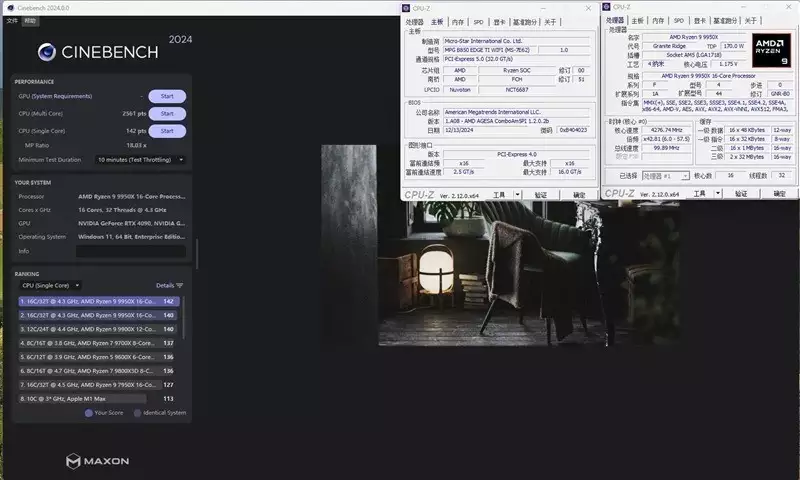This screenshot has width=800, height=480.
Task: Expand 工具 dropdown arrow in processor CPU-Z window
Action: point(718,193)
